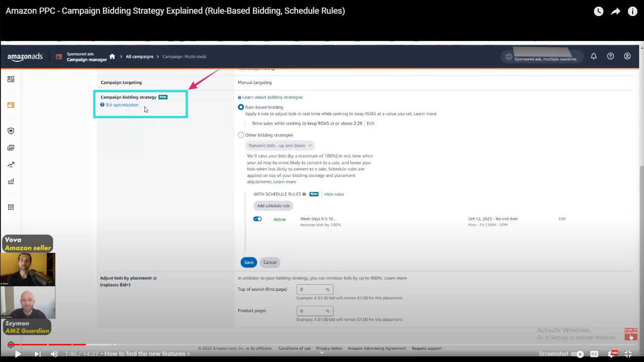Select the Rule-based bidding radio button

pos(241,107)
